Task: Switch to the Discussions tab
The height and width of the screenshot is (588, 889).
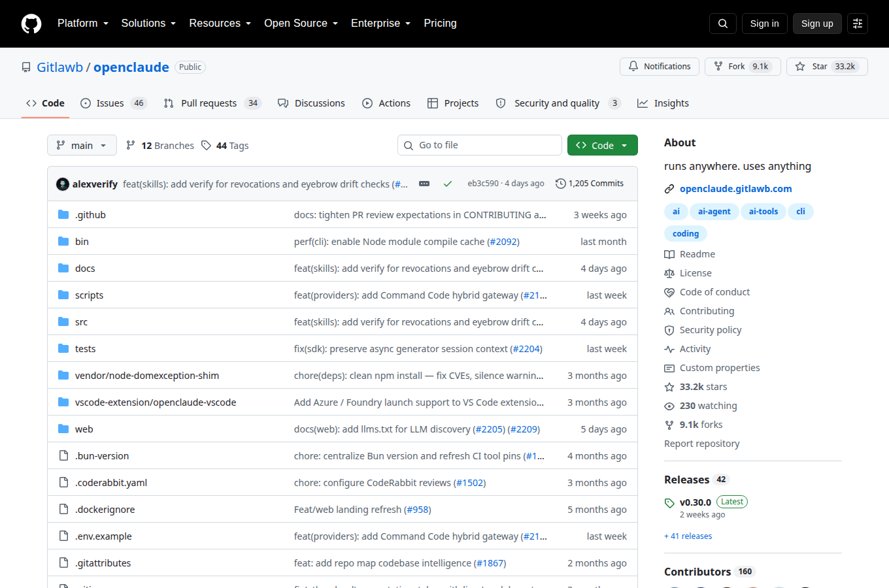Action: coord(311,103)
